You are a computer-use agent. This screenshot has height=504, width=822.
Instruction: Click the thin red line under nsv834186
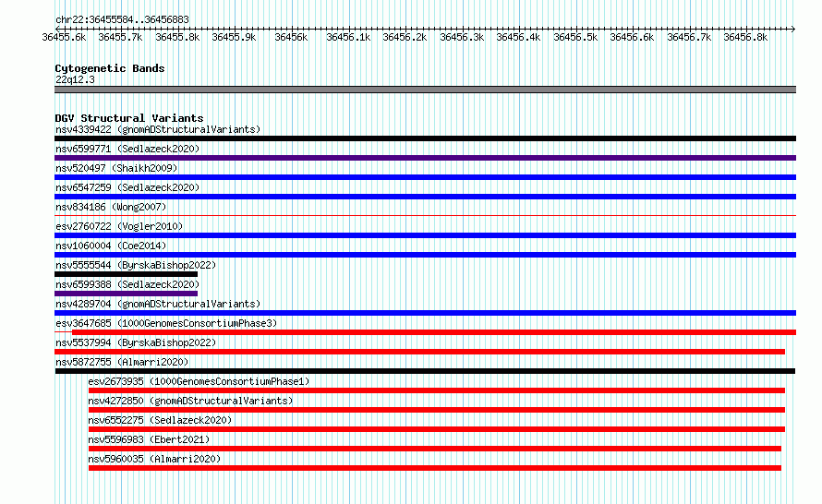pos(425,215)
